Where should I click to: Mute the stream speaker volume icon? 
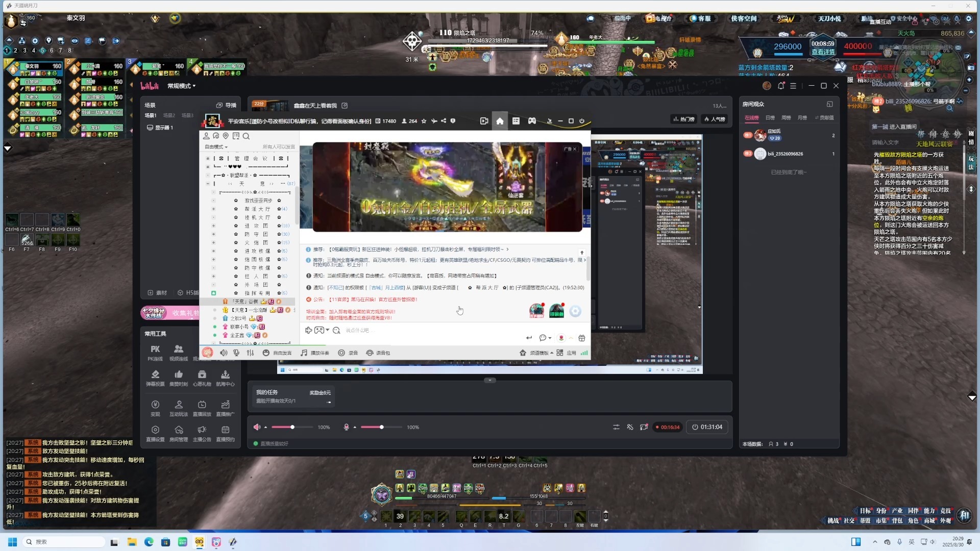(257, 427)
